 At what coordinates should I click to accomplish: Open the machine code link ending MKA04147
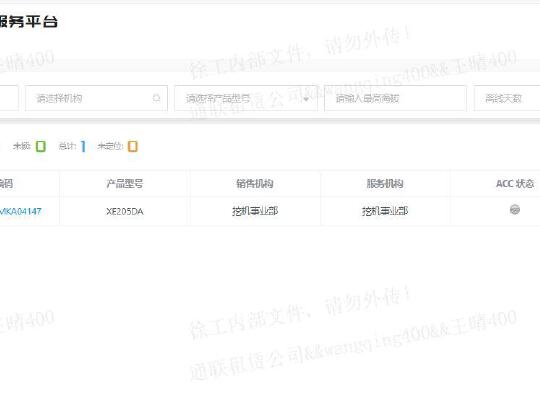[x=20, y=211]
